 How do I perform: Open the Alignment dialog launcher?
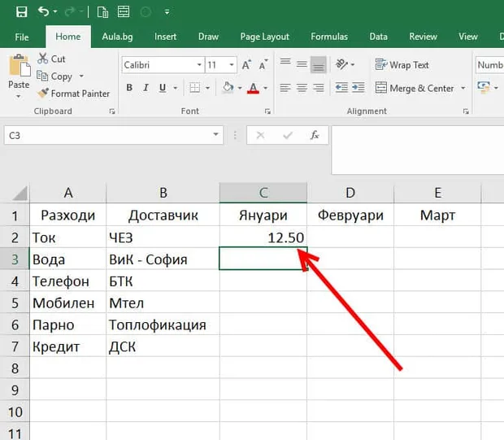466,111
